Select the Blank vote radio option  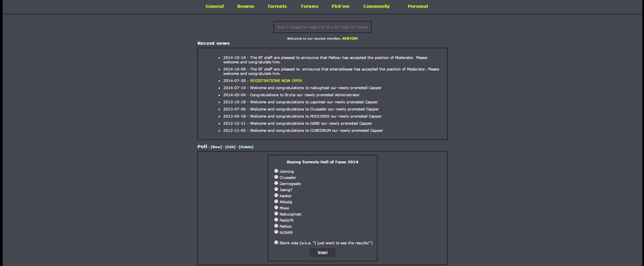276,243
